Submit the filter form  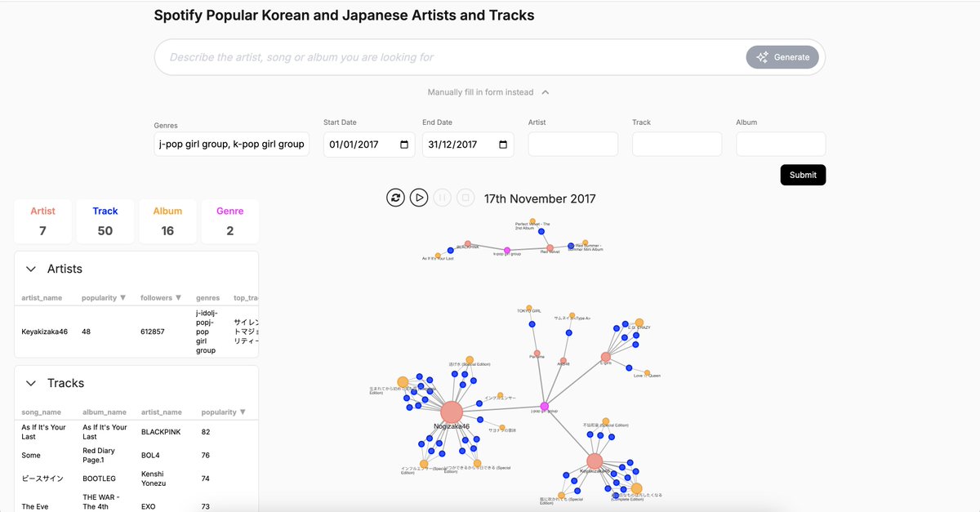click(x=803, y=175)
